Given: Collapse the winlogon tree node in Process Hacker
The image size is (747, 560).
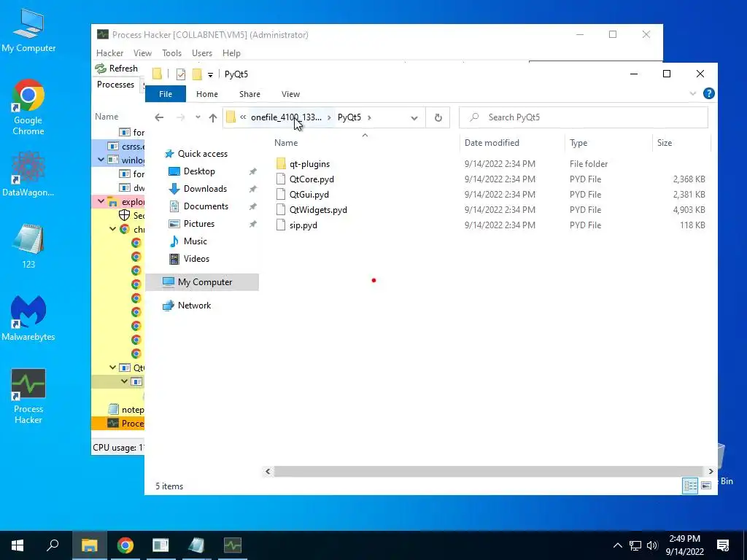Looking at the screenshot, I should tap(101, 160).
